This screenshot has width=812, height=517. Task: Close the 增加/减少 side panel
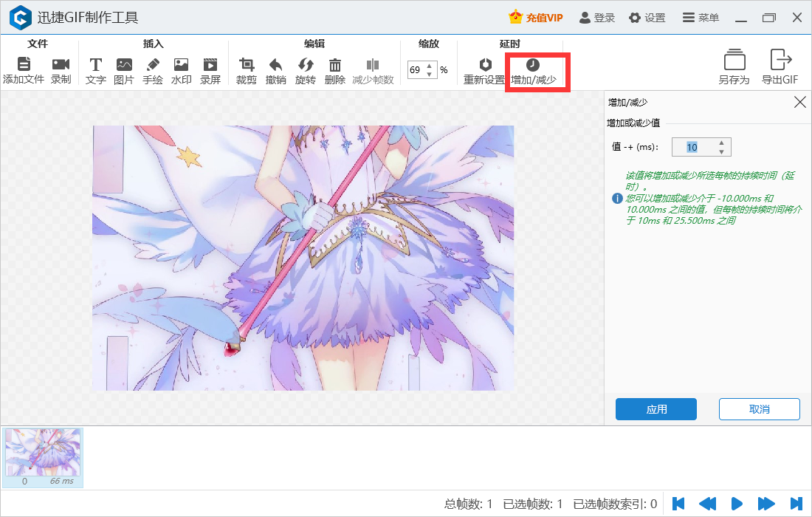tap(800, 102)
